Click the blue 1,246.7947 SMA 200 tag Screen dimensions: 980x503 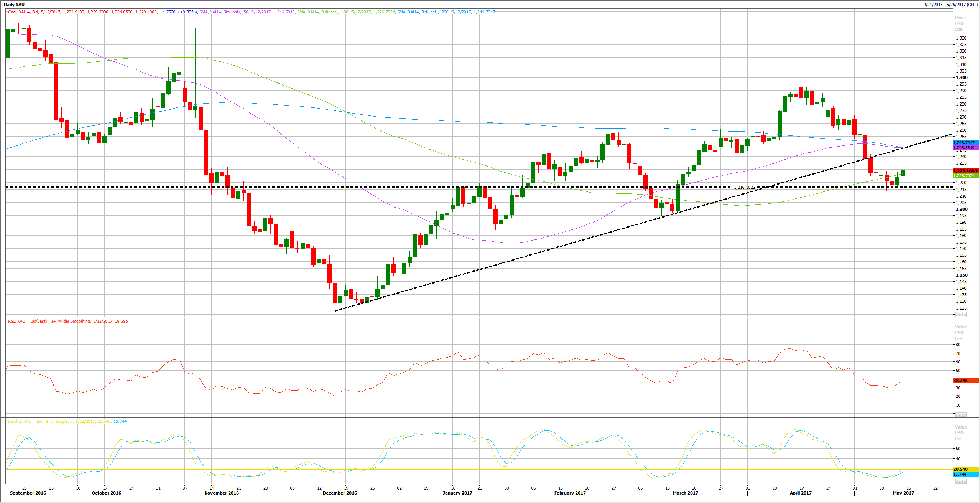965,143
